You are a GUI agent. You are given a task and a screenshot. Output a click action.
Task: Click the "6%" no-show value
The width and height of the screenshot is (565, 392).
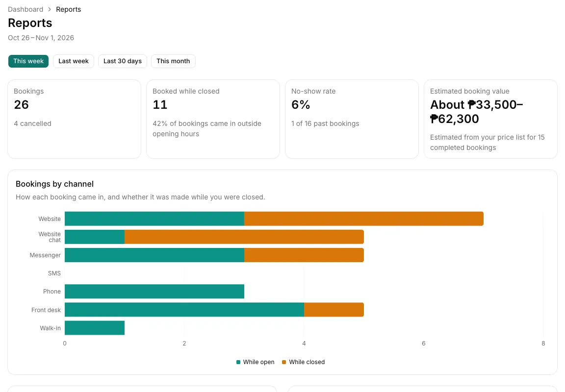click(301, 105)
